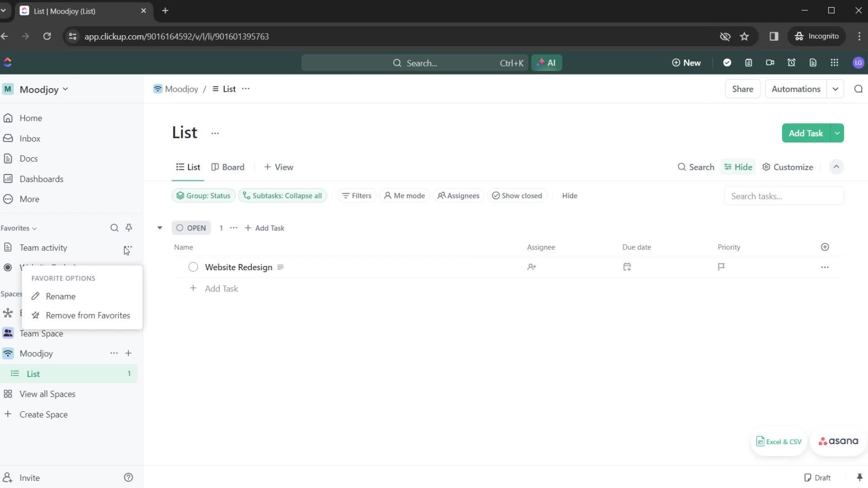Select the Board view tab
This screenshot has width=868, height=488.
pos(228,168)
